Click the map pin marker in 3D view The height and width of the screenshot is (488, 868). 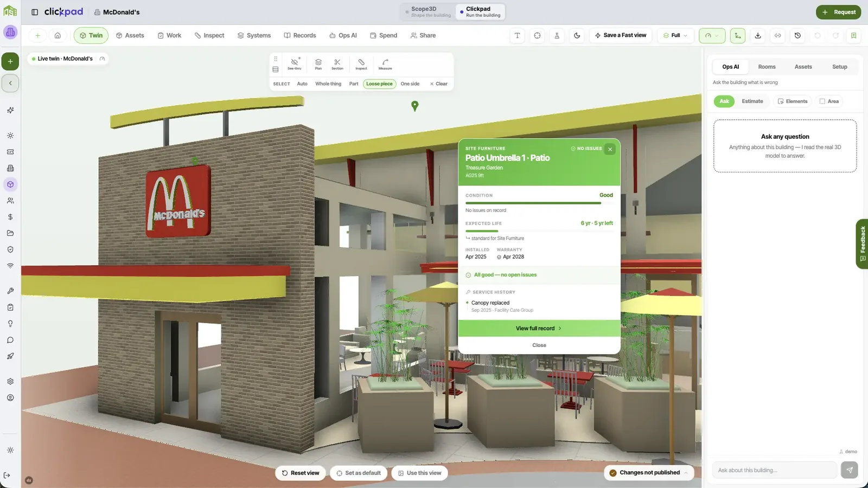(x=415, y=106)
